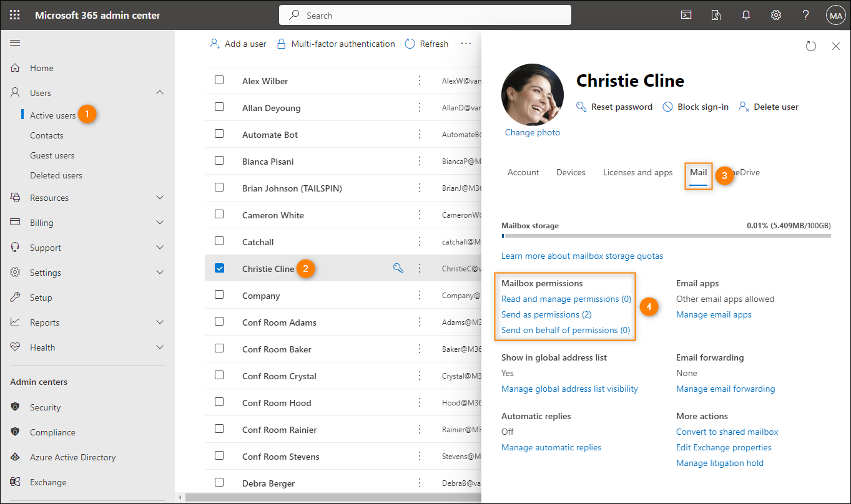Screen dimensions: 851x504
Task: Open Manage email forwarding link
Action: point(726,389)
